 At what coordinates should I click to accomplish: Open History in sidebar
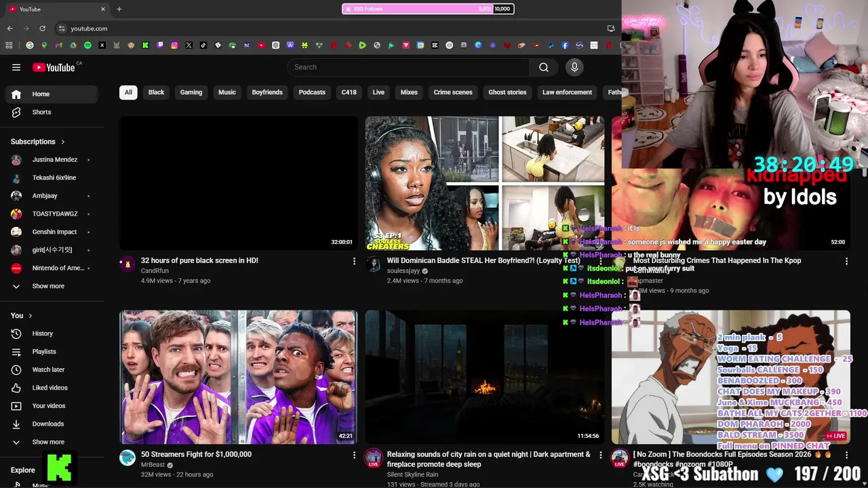pos(52,333)
